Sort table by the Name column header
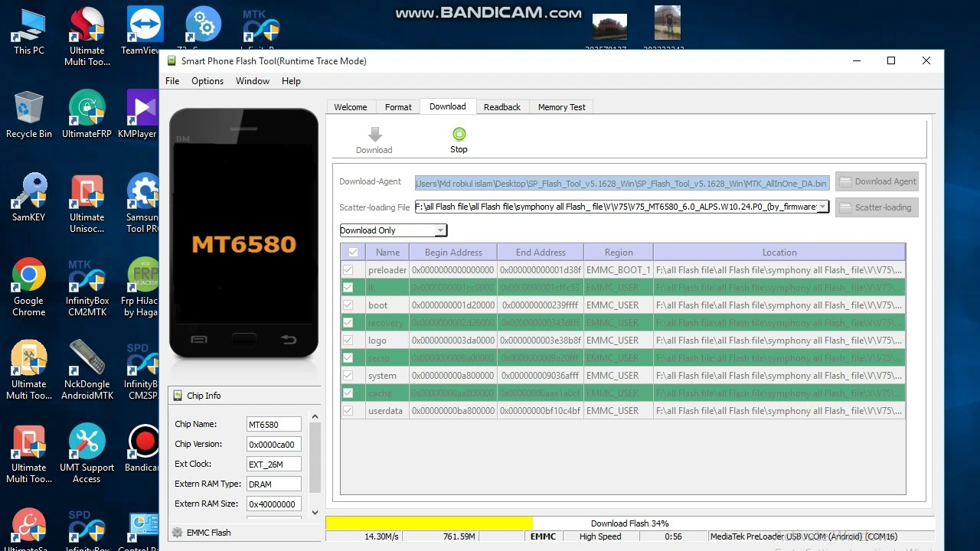This screenshot has height=551, width=980. [387, 252]
